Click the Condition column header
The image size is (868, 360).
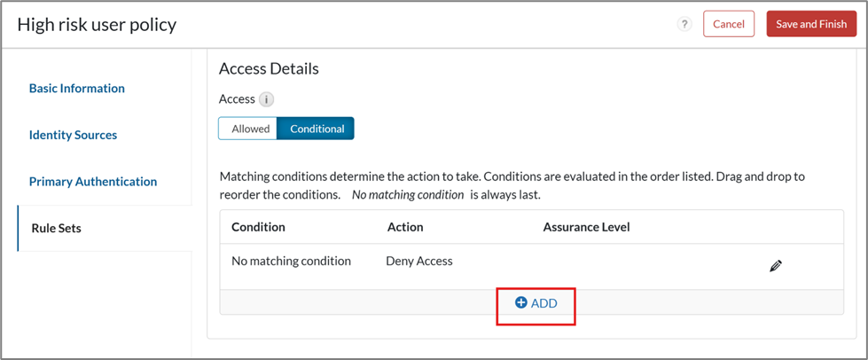[x=258, y=227]
